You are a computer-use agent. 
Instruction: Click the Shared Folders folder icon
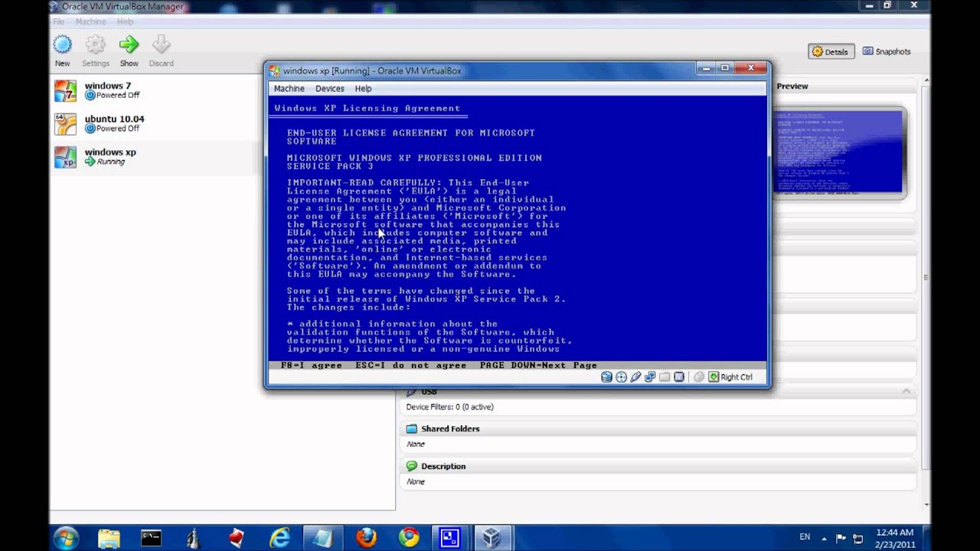click(412, 429)
